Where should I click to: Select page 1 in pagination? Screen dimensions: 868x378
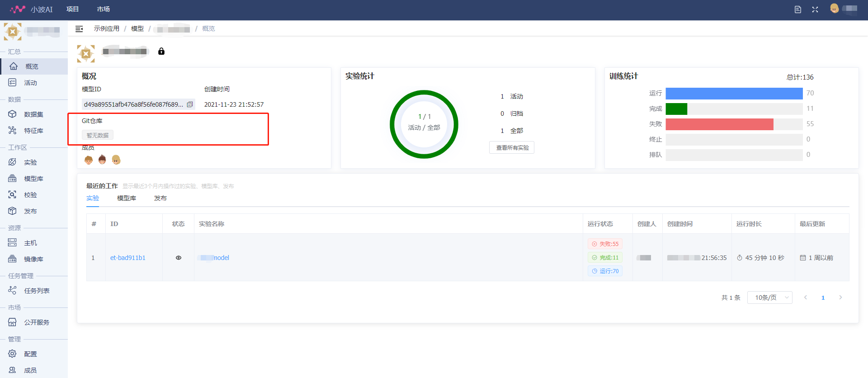[823, 298]
